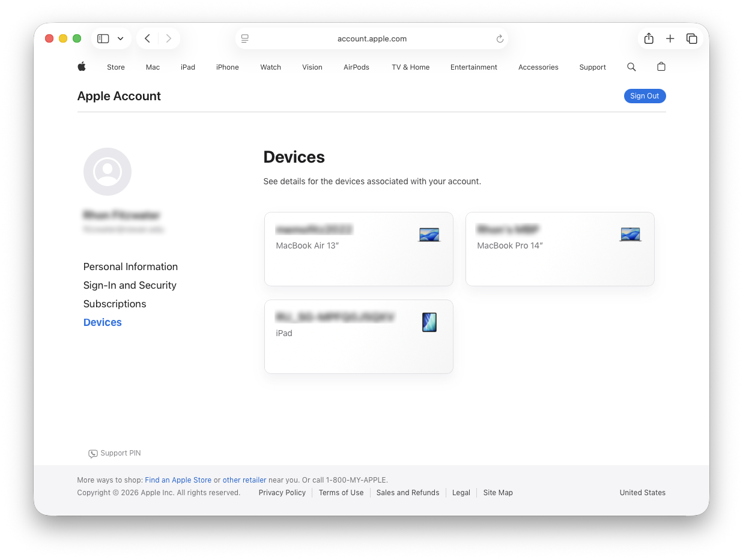
Task: Click the Apple Account heading
Action: (x=119, y=96)
